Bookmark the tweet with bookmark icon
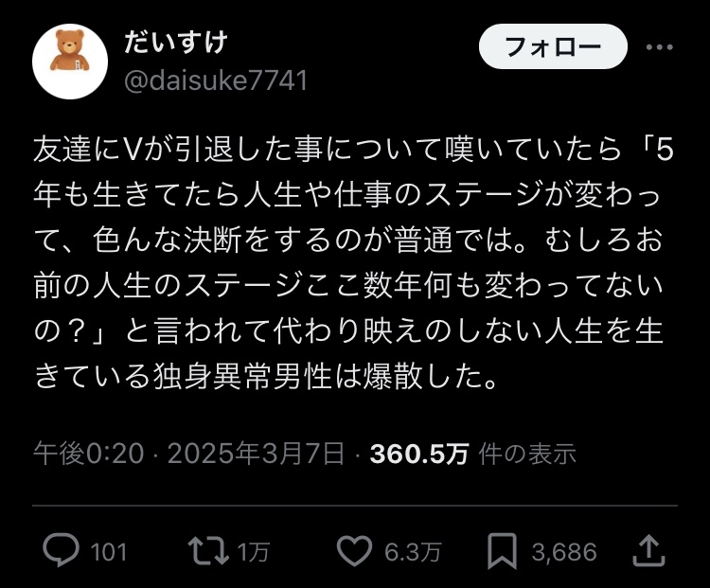Image resolution: width=710 pixels, height=588 pixels. [502, 551]
